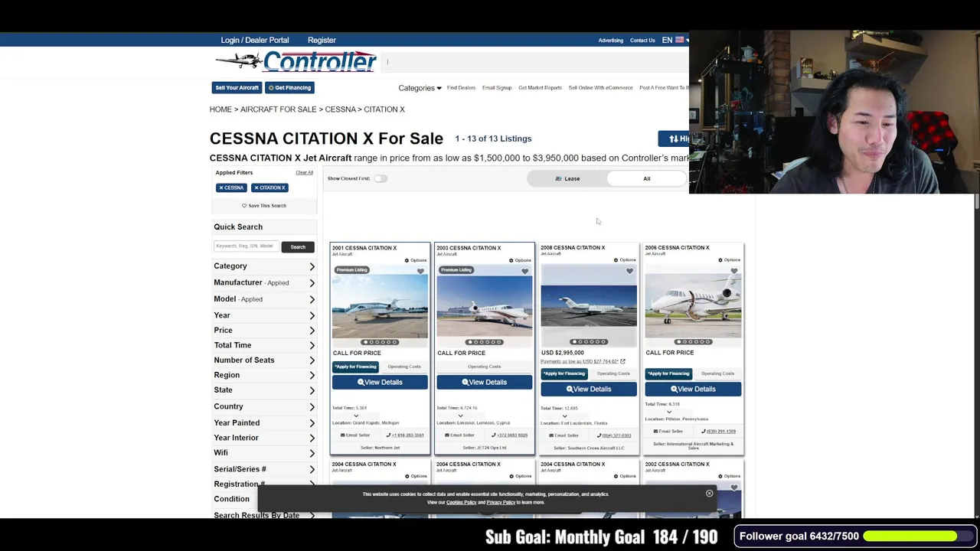This screenshot has width=980, height=551.
Task: Click the US flag language icon
Action: click(x=679, y=40)
